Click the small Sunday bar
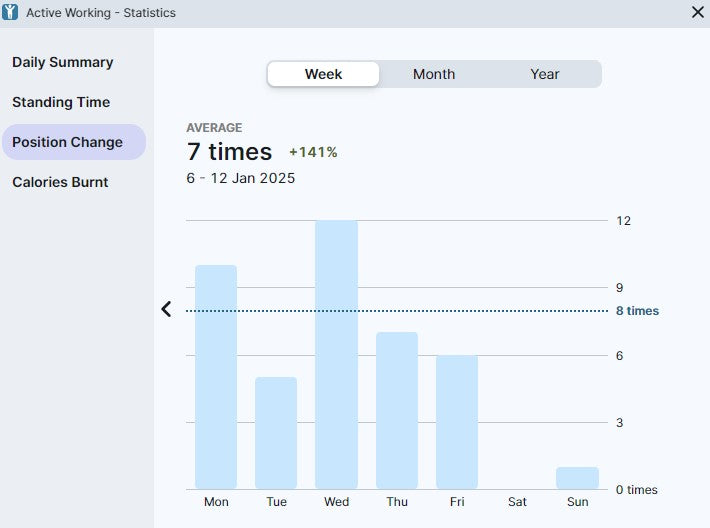 pos(577,478)
